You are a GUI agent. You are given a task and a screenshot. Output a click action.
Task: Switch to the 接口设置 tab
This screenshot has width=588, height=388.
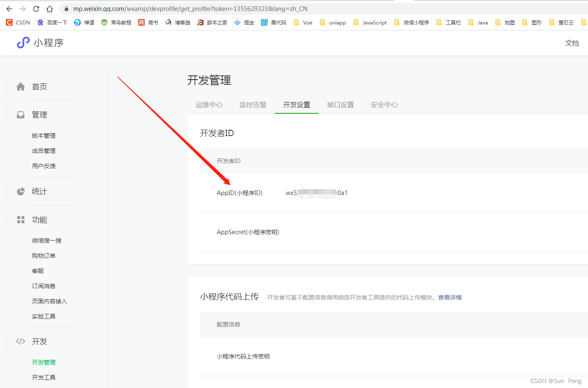[341, 105]
